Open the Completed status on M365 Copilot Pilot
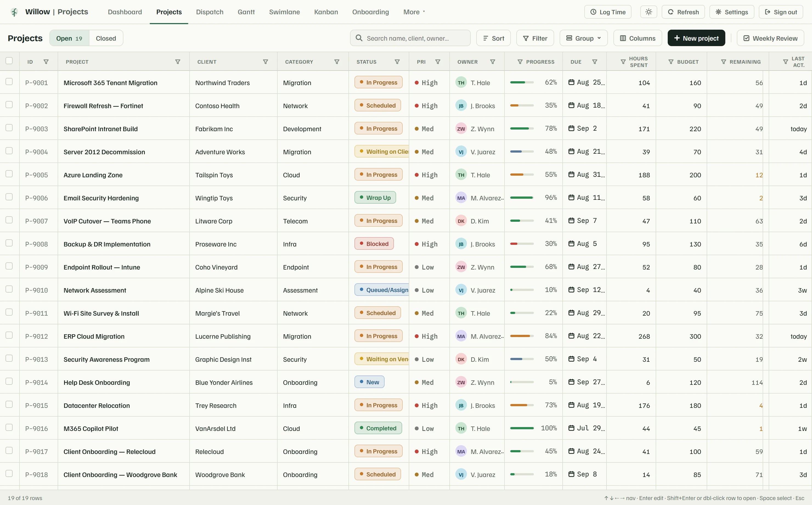 click(378, 428)
